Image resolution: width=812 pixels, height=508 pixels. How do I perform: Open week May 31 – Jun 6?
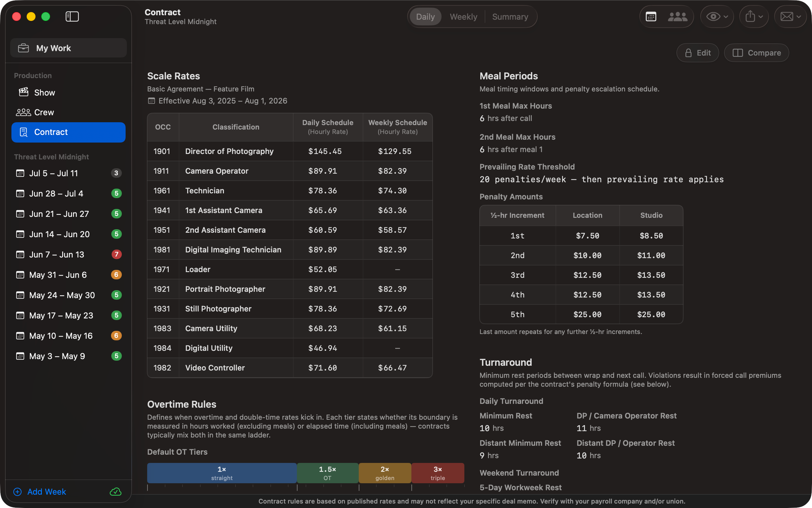pos(69,275)
